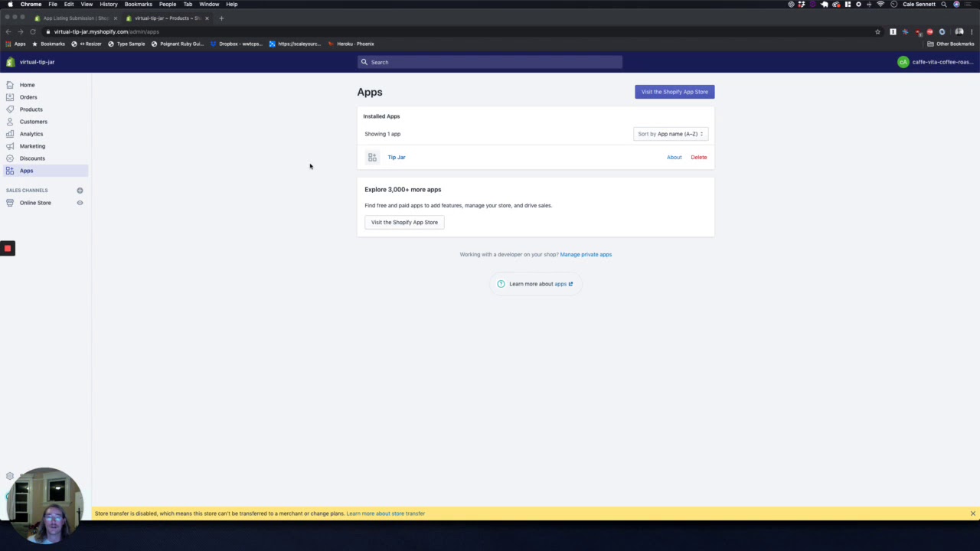The height and width of the screenshot is (551, 980).
Task: Focus the Shopify Search field
Action: tap(490, 62)
